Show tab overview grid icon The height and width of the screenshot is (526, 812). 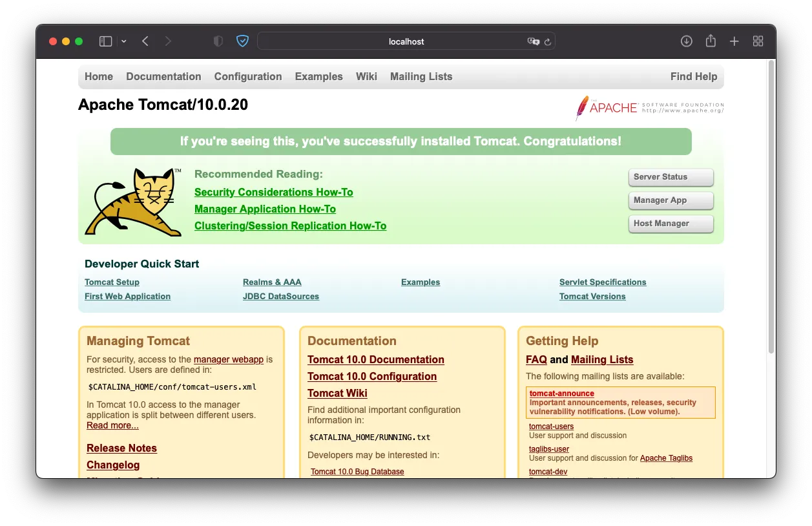[758, 41]
